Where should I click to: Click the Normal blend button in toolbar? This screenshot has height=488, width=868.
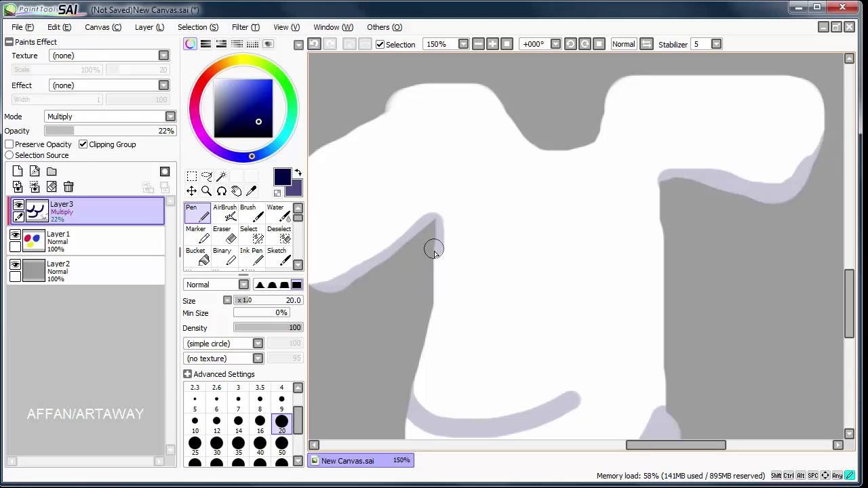tap(623, 44)
